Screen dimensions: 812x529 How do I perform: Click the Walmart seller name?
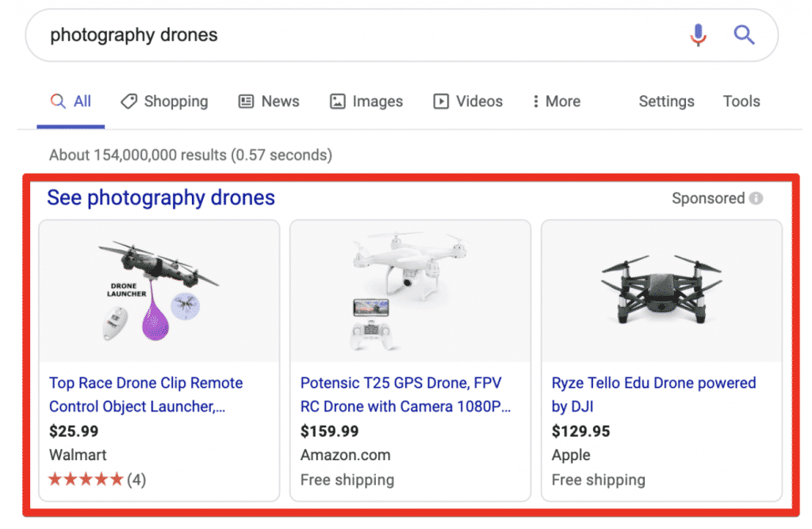(x=78, y=455)
